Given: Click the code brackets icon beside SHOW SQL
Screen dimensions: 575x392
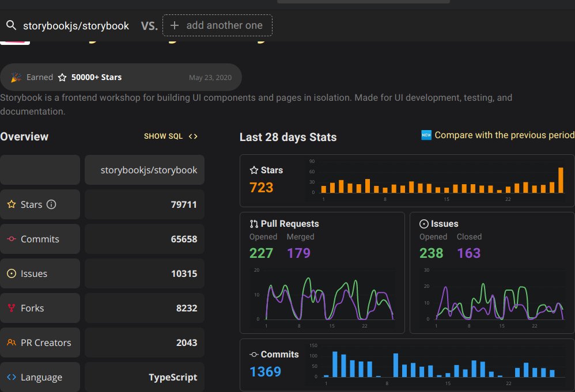Looking at the screenshot, I should tap(193, 136).
